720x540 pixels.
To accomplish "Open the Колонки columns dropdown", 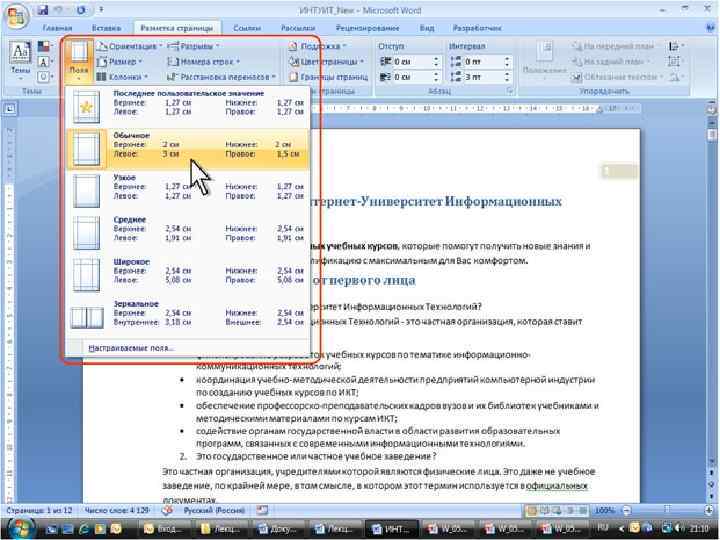I will coord(123,77).
